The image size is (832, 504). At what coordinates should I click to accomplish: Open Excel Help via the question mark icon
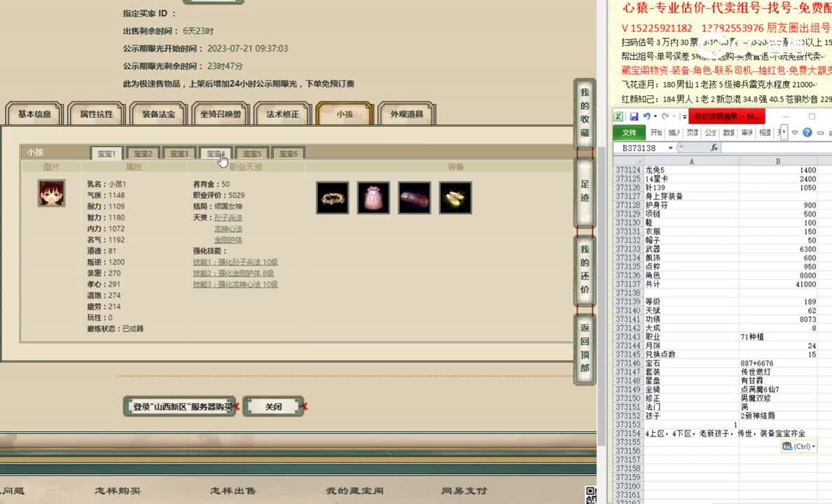807,132
